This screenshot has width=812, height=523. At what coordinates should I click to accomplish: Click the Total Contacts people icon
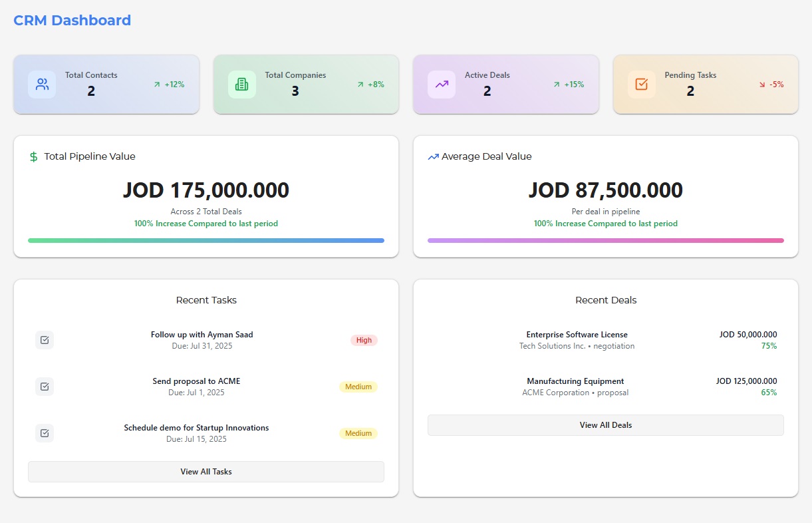(x=41, y=84)
